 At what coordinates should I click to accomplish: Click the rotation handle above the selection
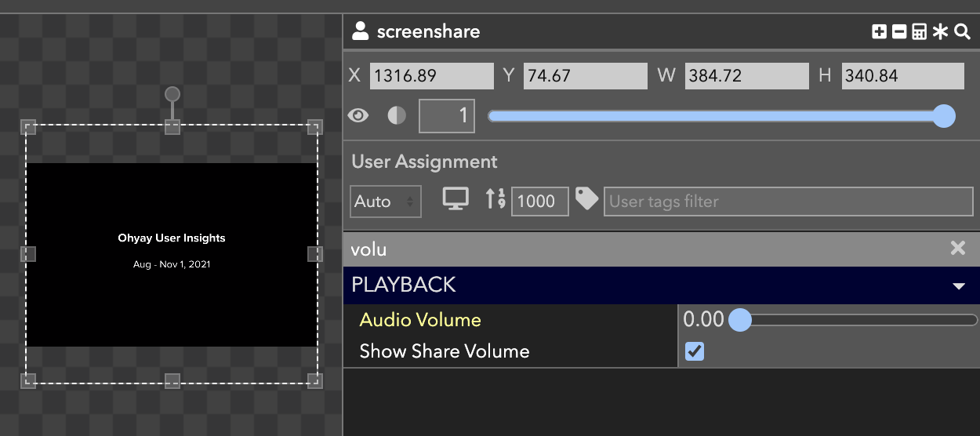coord(172,95)
